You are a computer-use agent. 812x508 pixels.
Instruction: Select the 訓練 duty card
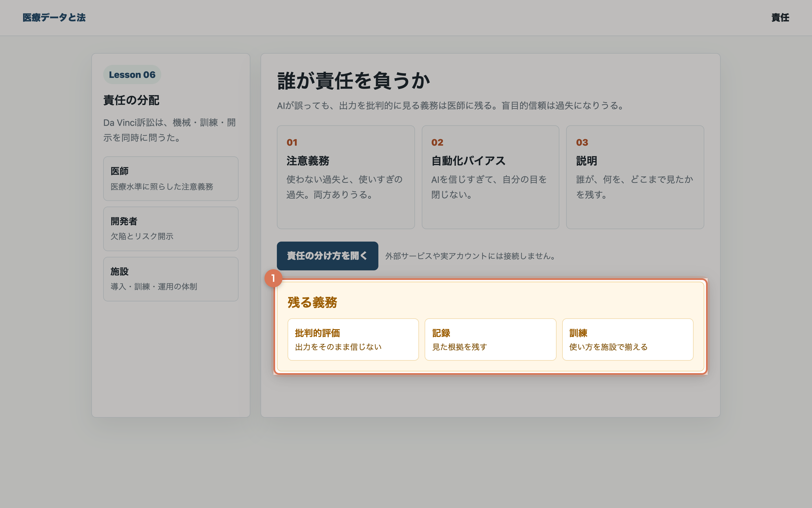coord(627,340)
